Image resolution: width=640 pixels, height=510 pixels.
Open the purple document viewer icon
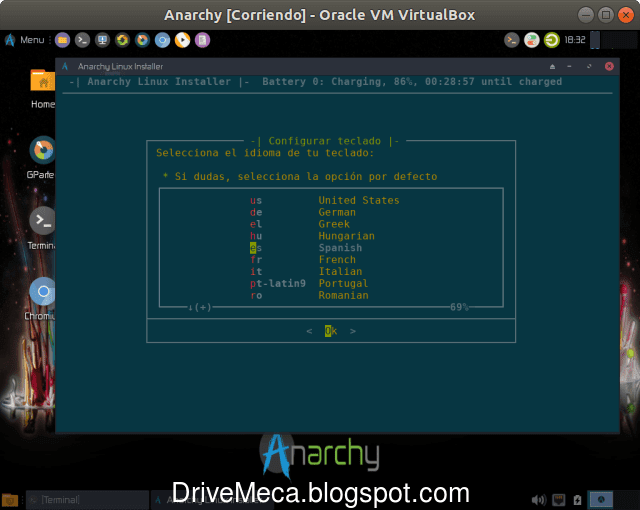(x=202, y=40)
